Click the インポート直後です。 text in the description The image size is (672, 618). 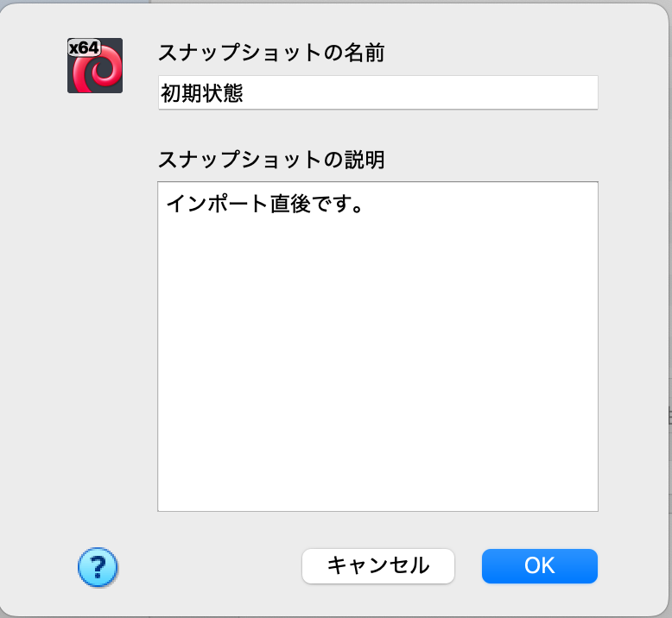pos(264,204)
